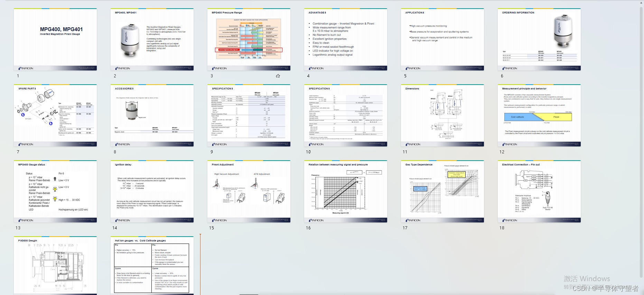Click slide number label "12"
The height and width of the screenshot is (295, 644).
pos(502,152)
